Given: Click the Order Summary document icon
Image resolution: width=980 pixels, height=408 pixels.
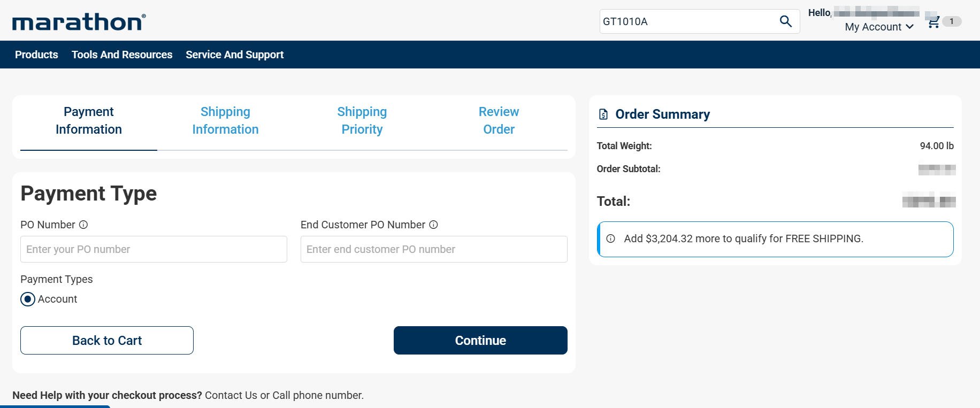Looking at the screenshot, I should (x=603, y=114).
